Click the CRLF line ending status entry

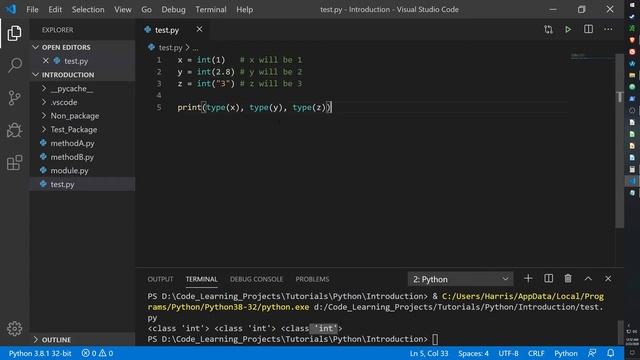(x=536, y=353)
